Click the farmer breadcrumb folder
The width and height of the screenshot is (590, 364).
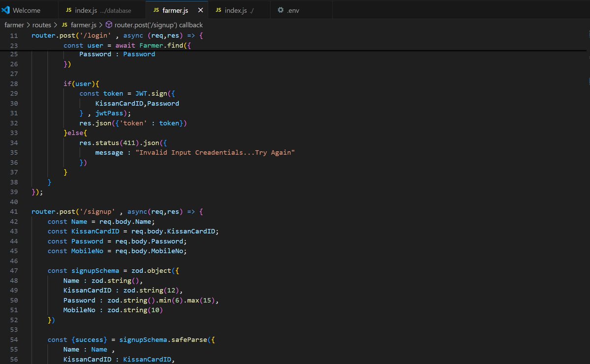[14, 25]
